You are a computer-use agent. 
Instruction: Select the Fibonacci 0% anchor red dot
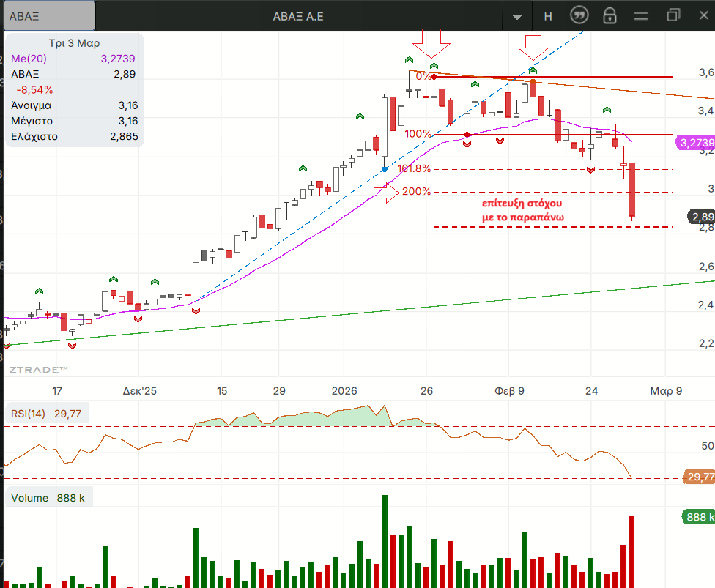[434, 77]
